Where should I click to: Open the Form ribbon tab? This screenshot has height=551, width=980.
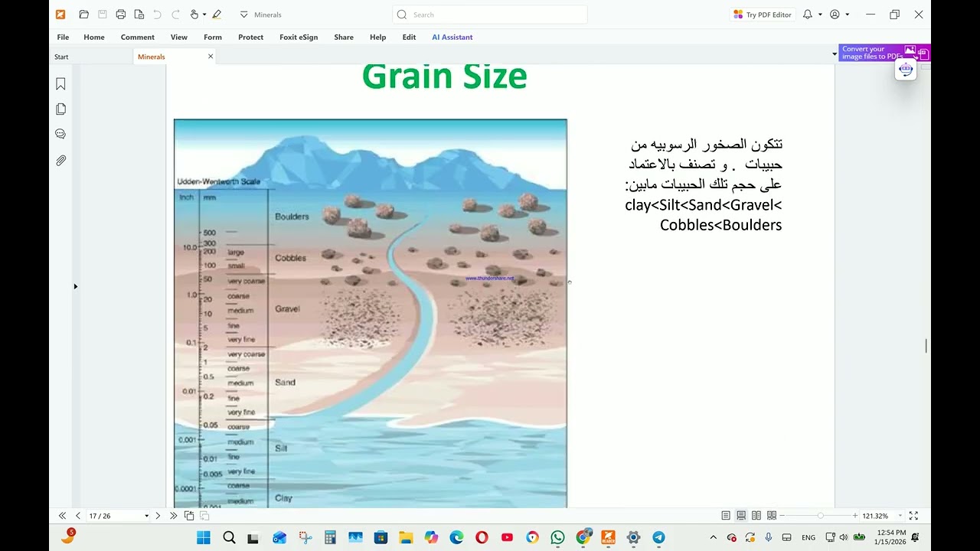[213, 37]
